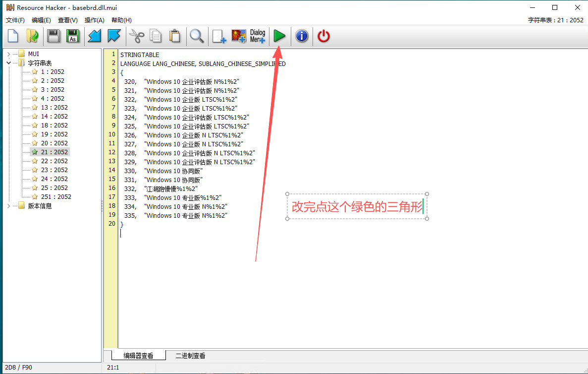Switch to the 二进制查看 tab
The width and height of the screenshot is (588, 374).
pyautogui.click(x=191, y=356)
